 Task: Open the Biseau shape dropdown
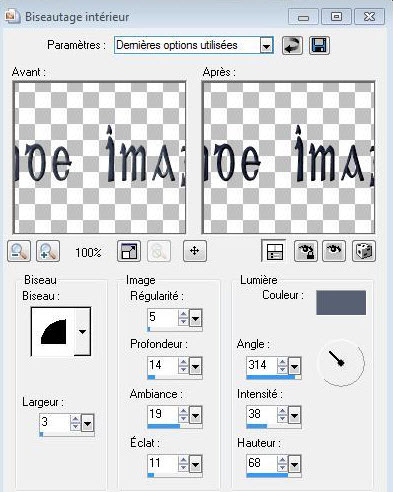pos(82,331)
